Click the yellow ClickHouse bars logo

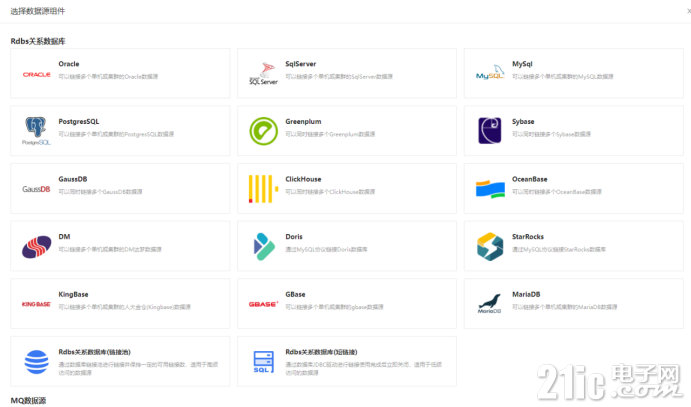[264, 189]
